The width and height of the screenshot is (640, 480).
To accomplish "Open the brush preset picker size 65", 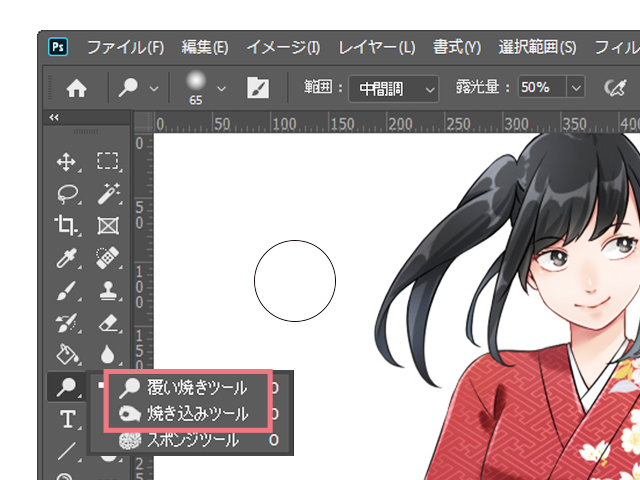I will (x=205, y=88).
